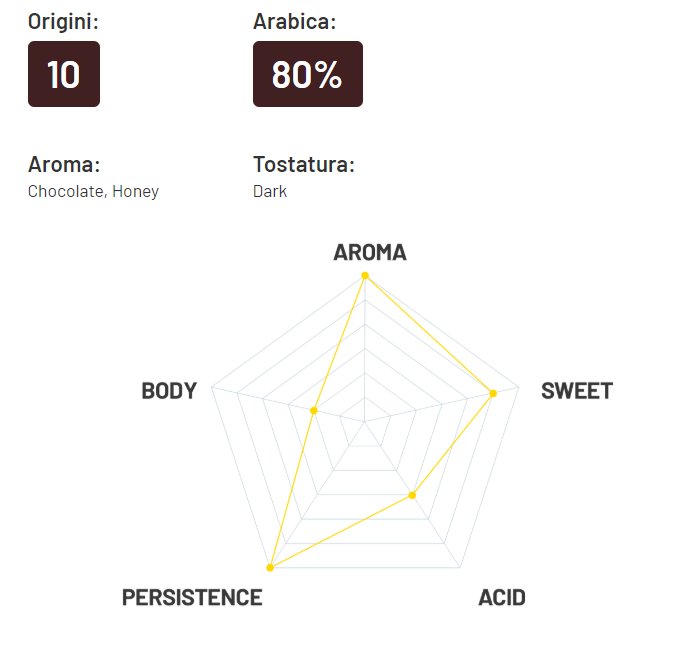This screenshot has width=677, height=658.
Task: Select the yellow BODY data point
Action: click(x=314, y=411)
